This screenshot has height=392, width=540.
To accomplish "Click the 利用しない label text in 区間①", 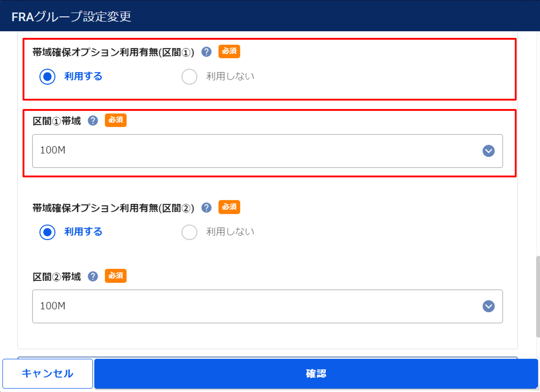I will (x=230, y=76).
